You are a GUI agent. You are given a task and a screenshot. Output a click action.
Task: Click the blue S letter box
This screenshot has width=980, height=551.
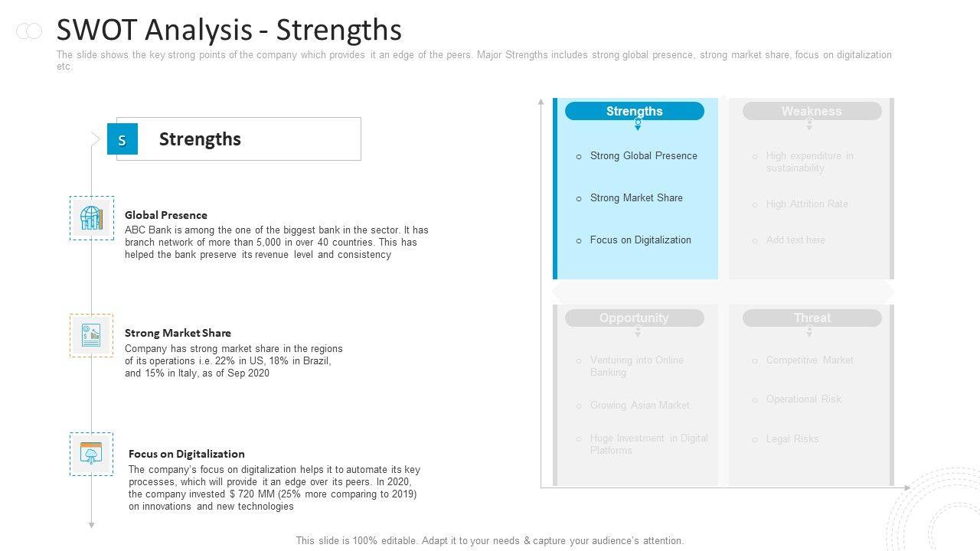click(x=122, y=139)
